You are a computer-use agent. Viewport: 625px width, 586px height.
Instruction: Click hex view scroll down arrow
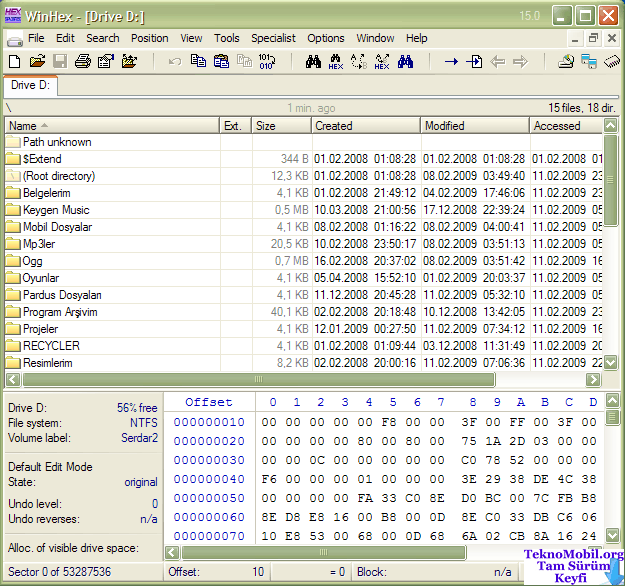click(x=612, y=535)
